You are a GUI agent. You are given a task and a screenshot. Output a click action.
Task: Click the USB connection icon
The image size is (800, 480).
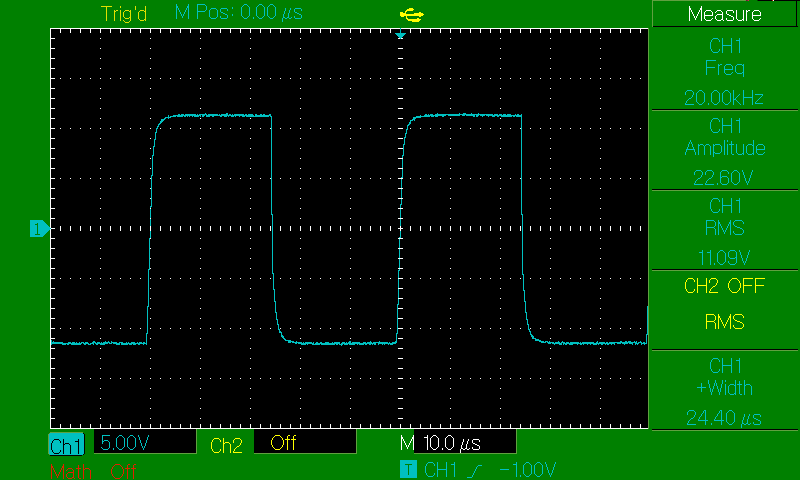point(410,14)
